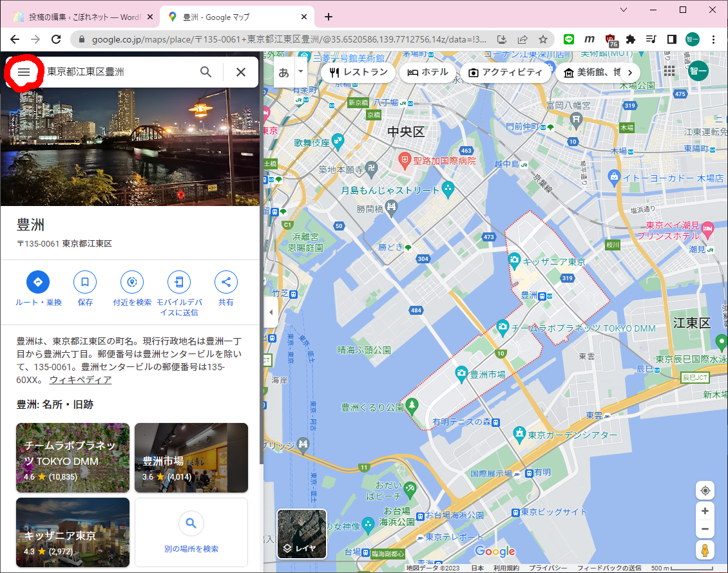Click the 付近を検索 nearby icon
728x573 pixels.
pyautogui.click(x=132, y=282)
